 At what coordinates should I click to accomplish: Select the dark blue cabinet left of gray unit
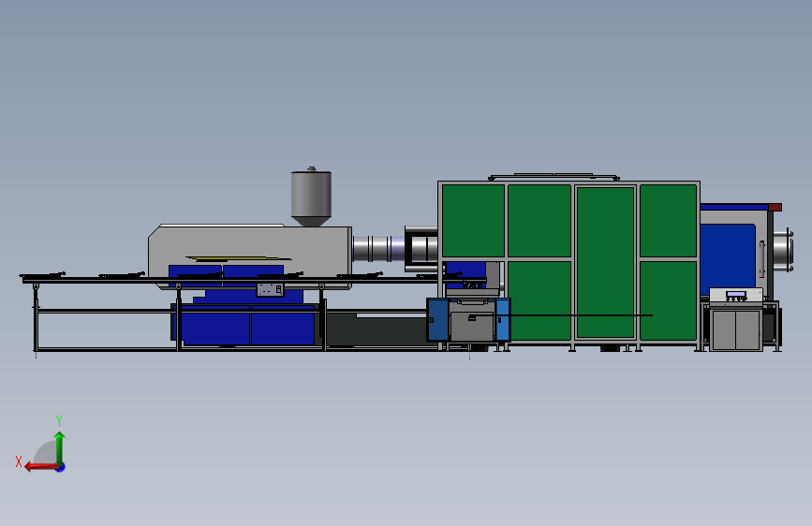[437, 319]
